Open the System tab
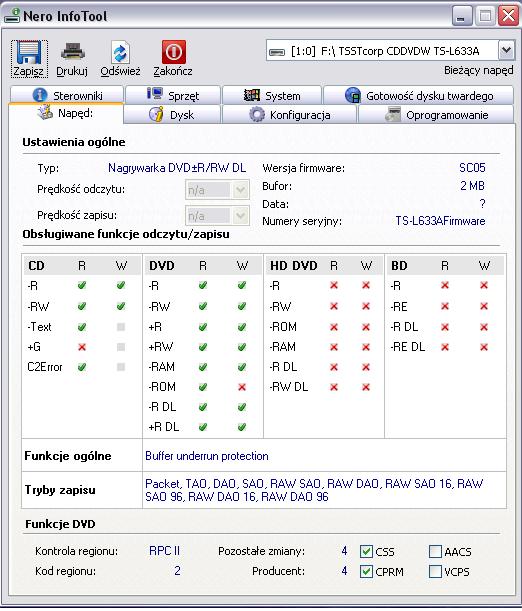522x611 pixels. pyautogui.click(x=272, y=95)
